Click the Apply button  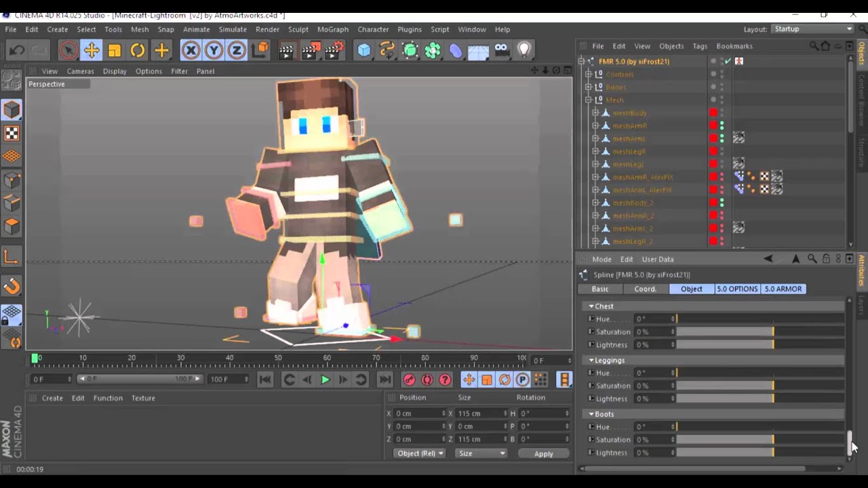(x=543, y=453)
